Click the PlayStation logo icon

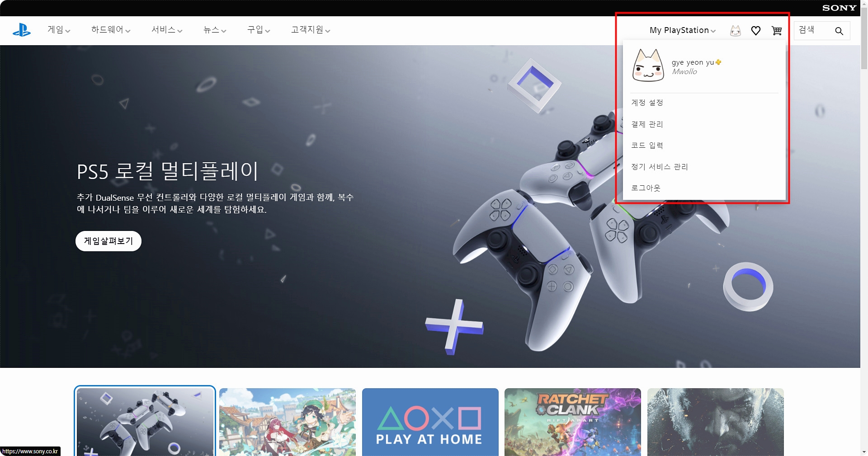click(22, 30)
